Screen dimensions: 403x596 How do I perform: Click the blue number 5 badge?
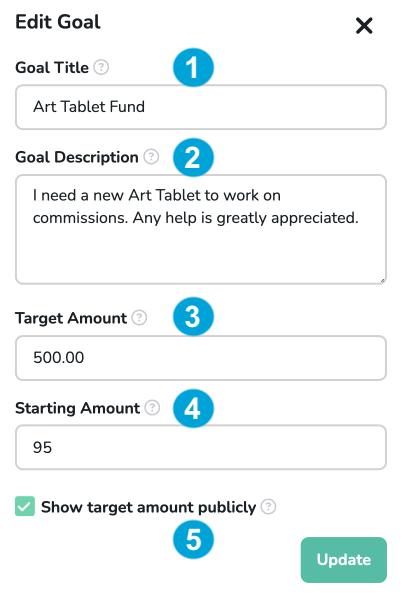(x=193, y=539)
